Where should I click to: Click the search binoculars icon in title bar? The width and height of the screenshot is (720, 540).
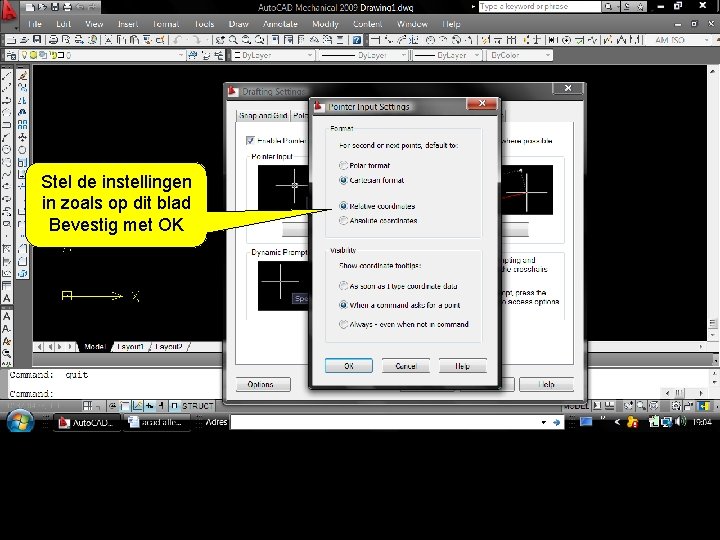609,6
